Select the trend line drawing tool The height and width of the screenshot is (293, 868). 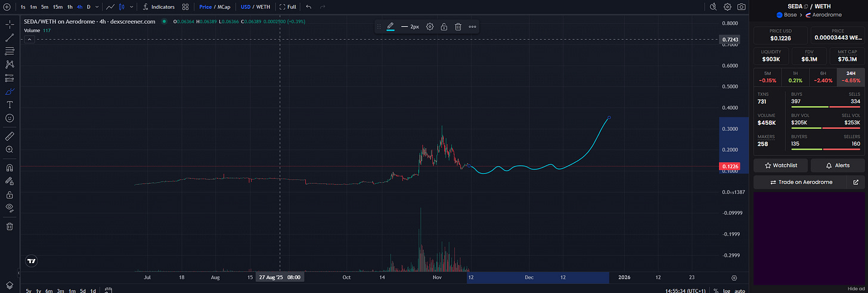click(10, 38)
